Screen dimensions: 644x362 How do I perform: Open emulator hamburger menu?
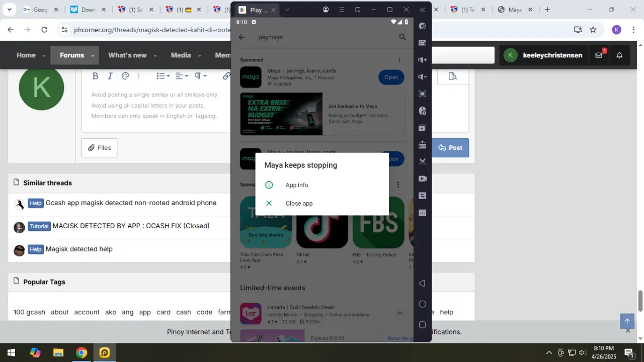pyautogui.click(x=342, y=10)
